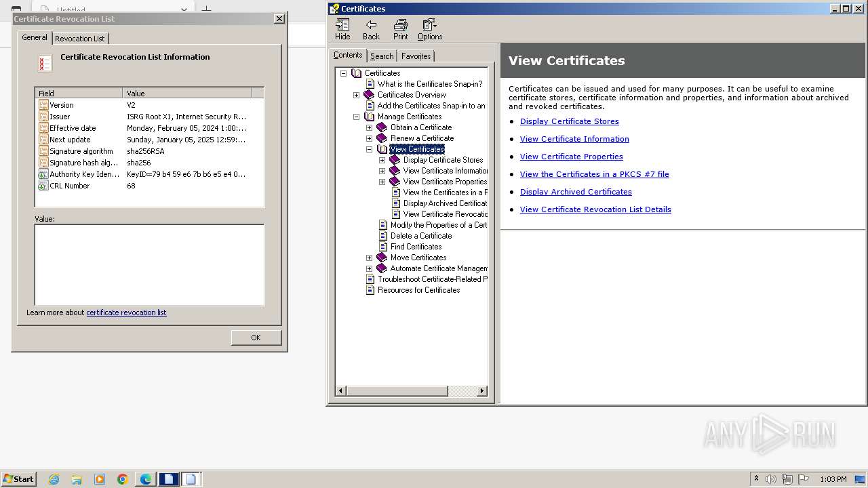This screenshot has height=488, width=868.
Task: Click the volume icon in system tray
Action: tap(771, 479)
